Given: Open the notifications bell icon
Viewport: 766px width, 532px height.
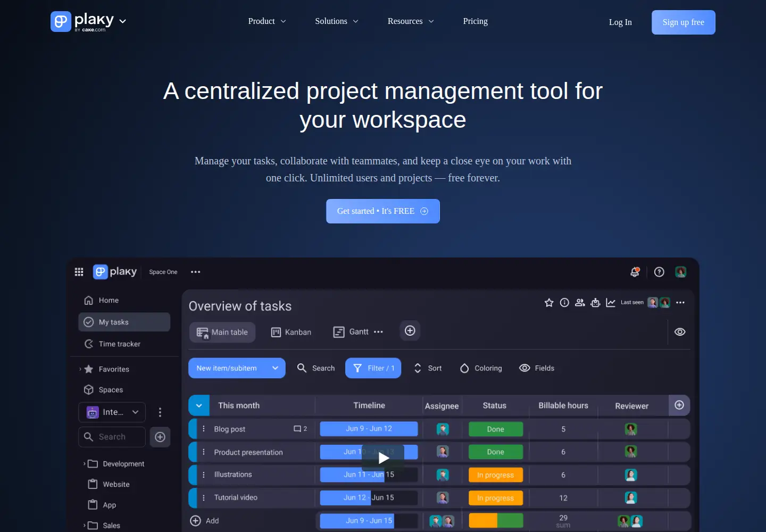Looking at the screenshot, I should point(635,272).
